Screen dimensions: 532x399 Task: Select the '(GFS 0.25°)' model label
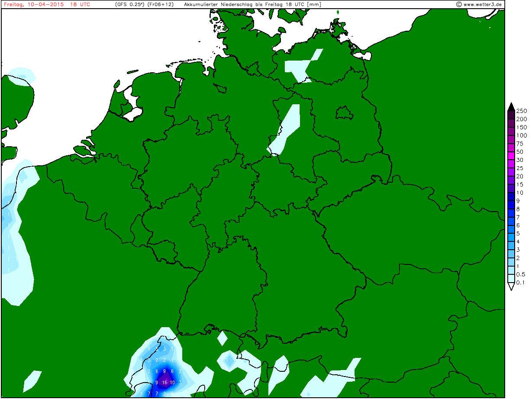(x=129, y=4)
